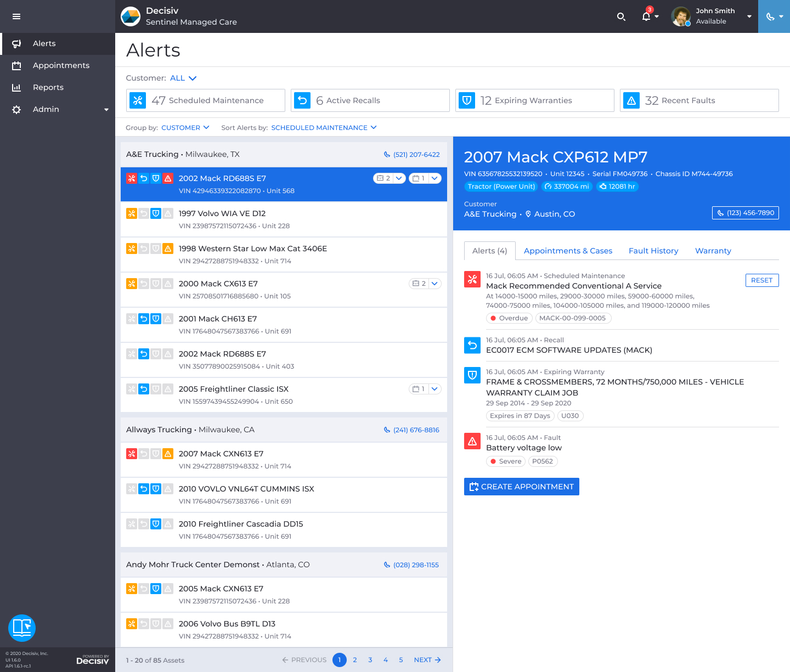Image resolution: width=790 pixels, height=672 pixels.
Task: Open the hamburger navigation menu
Action: [16, 16]
